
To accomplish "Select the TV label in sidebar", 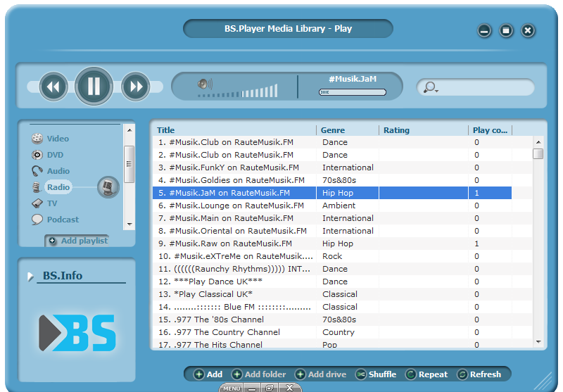I will [52, 203].
